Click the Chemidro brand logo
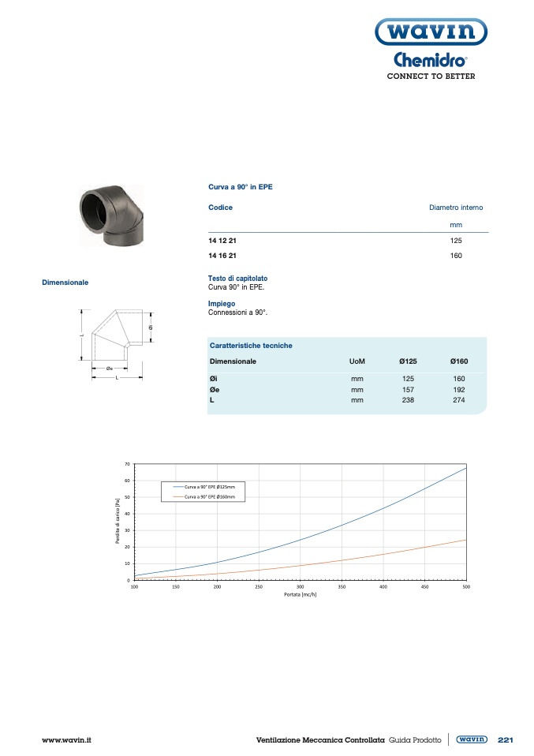534x756 pixels. [430, 61]
